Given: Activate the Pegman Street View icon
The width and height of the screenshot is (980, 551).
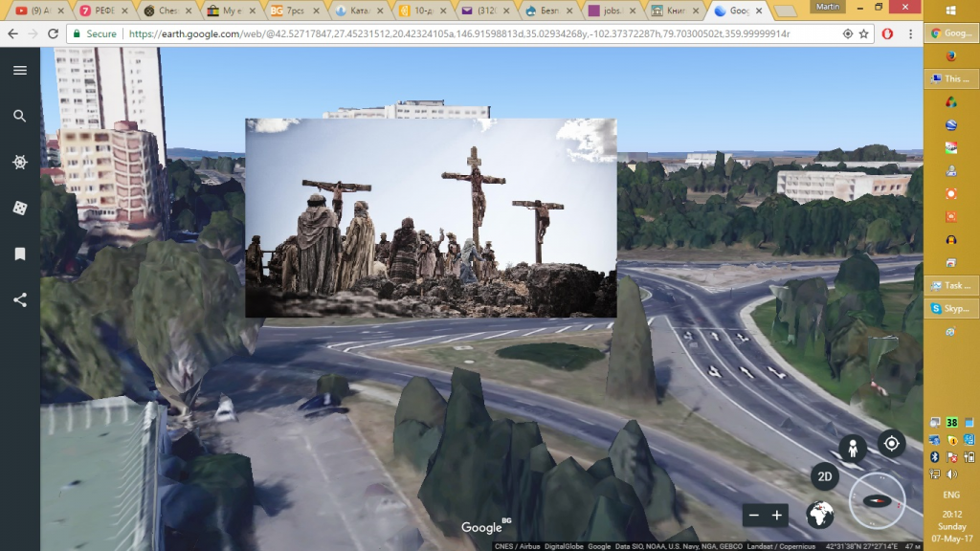Looking at the screenshot, I should click(853, 448).
